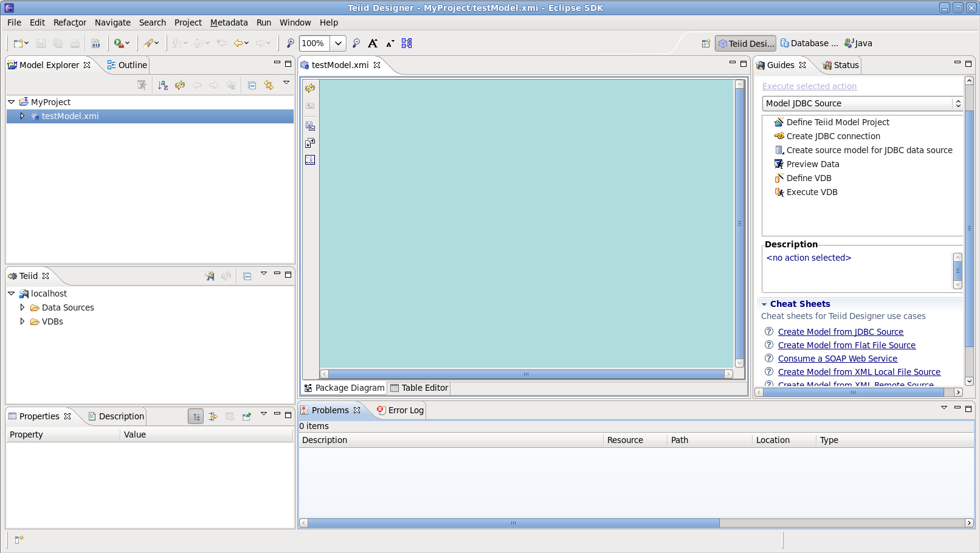Increase the diagram font size with large A

tap(373, 43)
